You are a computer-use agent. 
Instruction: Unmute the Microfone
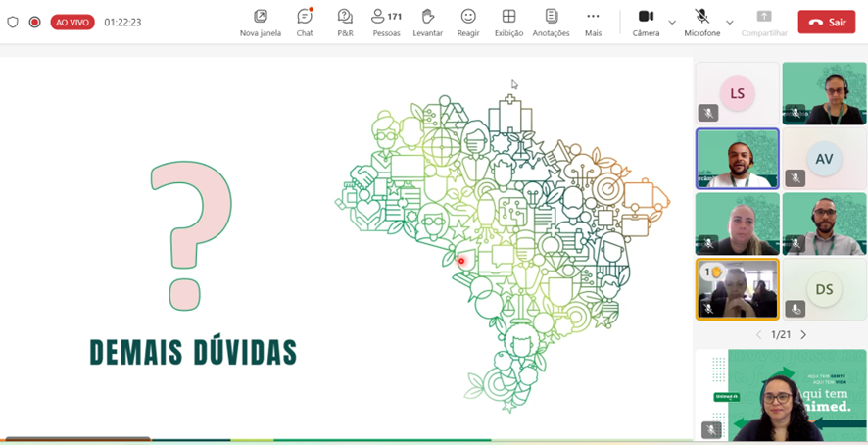pyautogui.click(x=701, y=22)
